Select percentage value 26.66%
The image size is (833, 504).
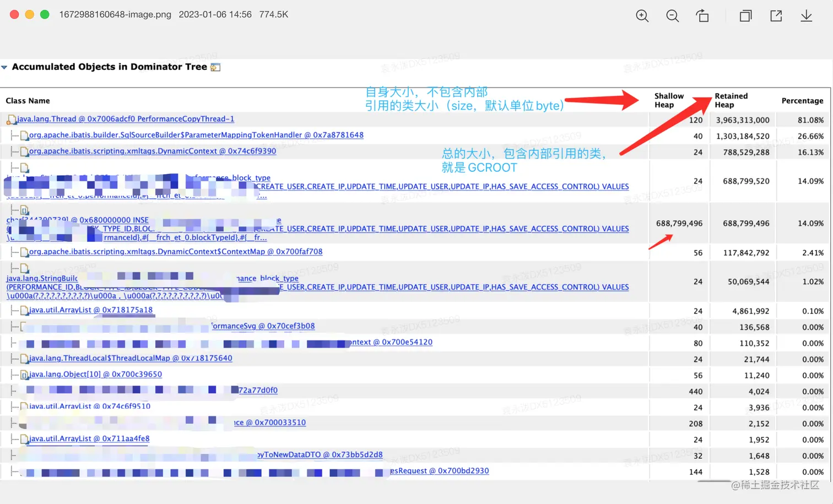[x=810, y=136]
